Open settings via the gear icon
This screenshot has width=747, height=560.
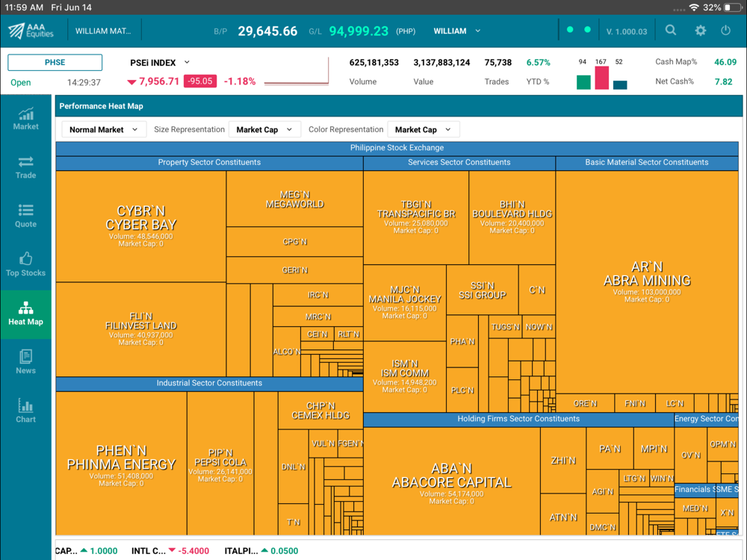point(701,31)
